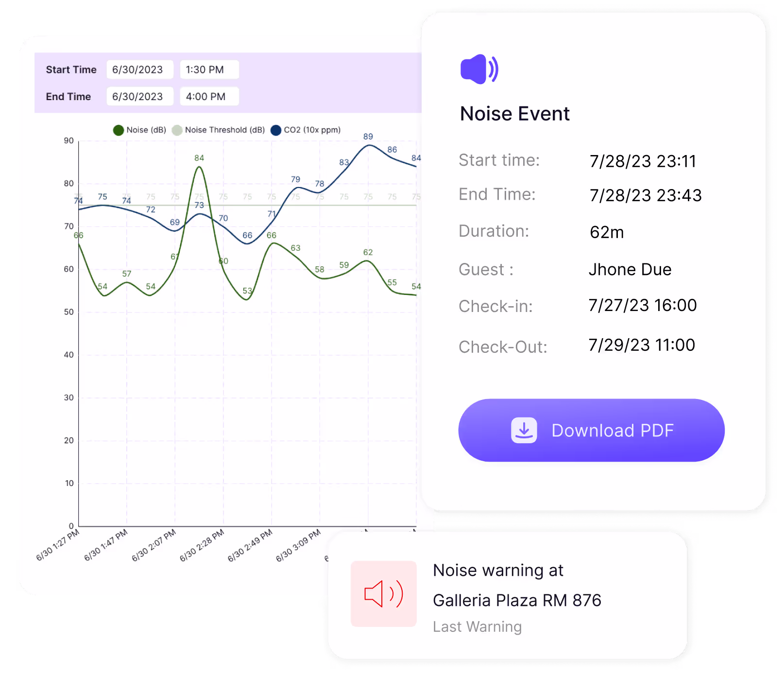Image resolution: width=784 pixels, height=693 pixels.
Task: Open the Start Time 1:30 PM time field
Action: click(x=209, y=69)
